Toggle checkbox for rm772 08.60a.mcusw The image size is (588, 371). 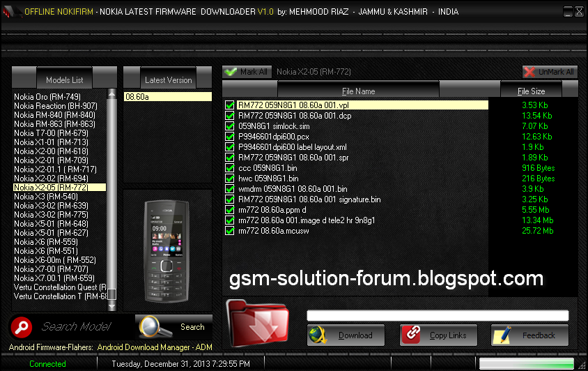coord(229,231)
